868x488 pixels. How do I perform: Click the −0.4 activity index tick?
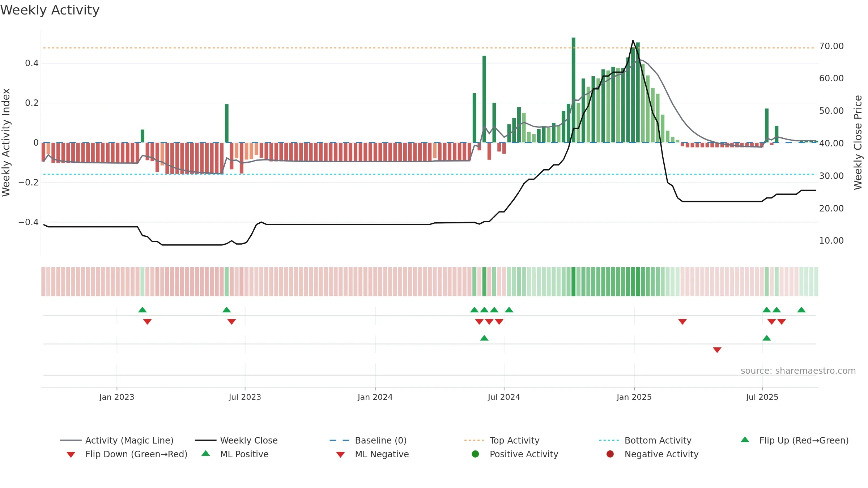(29, 222)
